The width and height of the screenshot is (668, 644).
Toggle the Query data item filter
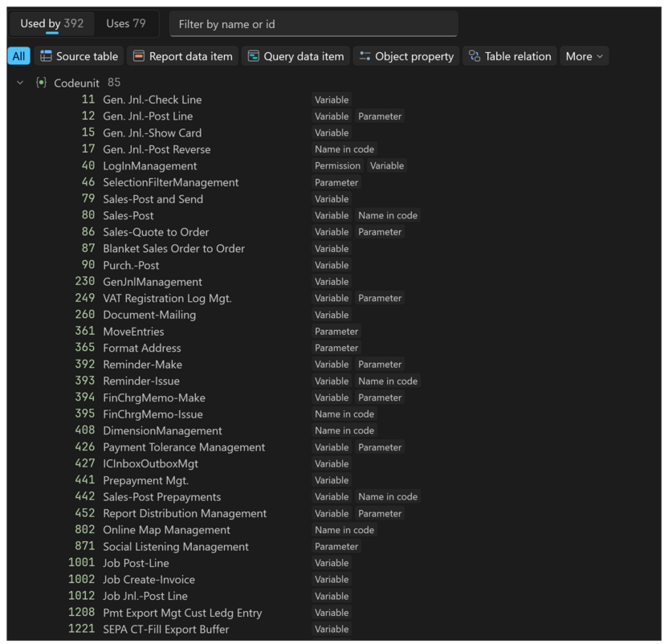pos(295,56)
